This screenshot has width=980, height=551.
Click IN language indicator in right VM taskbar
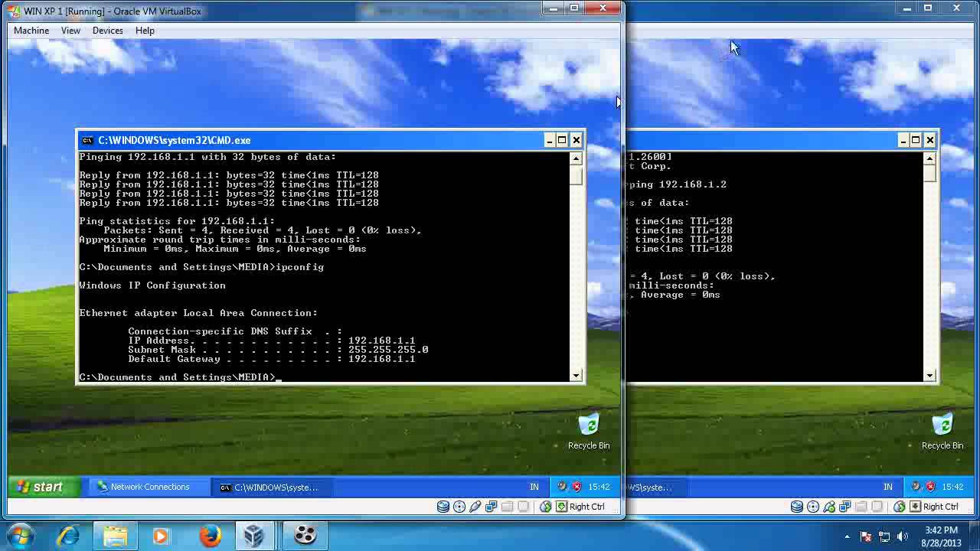(888, 487)
